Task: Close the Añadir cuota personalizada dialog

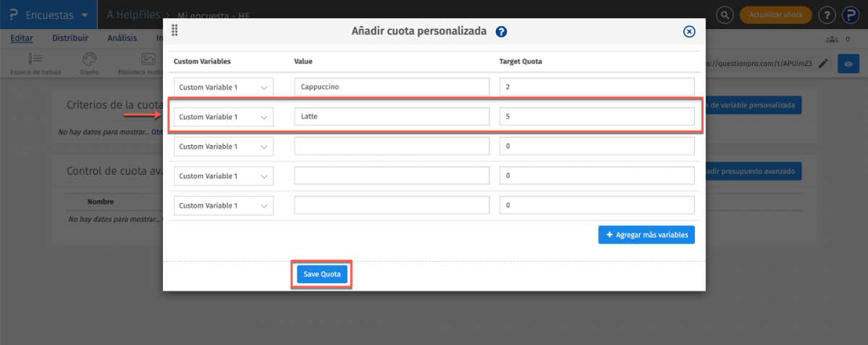Action: click(x=689, y=32)
